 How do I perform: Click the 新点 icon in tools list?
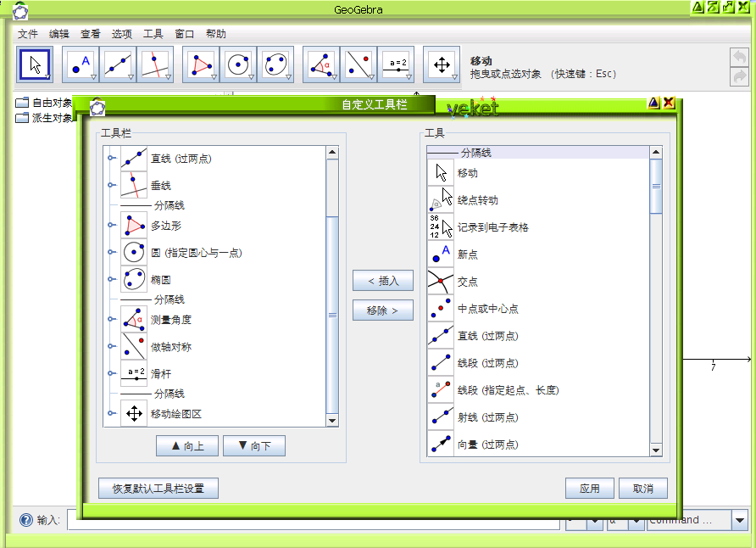coord(441,254)
